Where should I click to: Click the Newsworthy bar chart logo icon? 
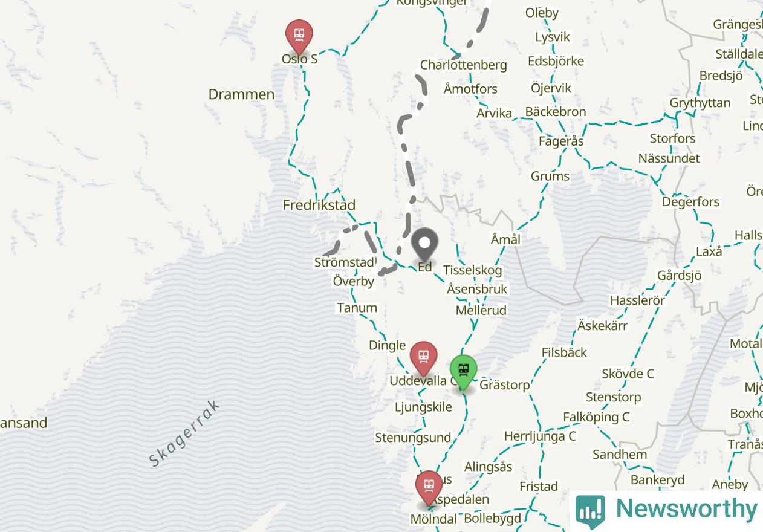pyautogui.click(x=590, y=510)
